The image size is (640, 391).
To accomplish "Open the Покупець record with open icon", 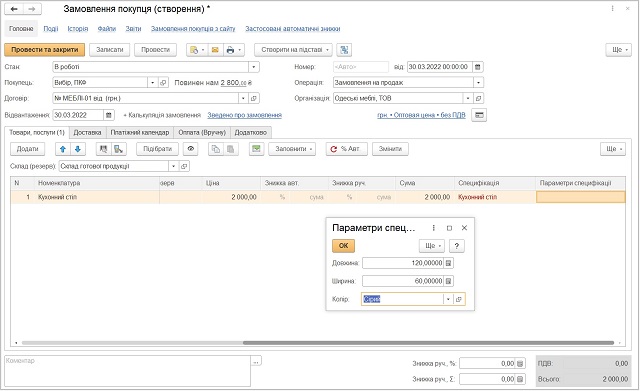I will pos(163,82).
